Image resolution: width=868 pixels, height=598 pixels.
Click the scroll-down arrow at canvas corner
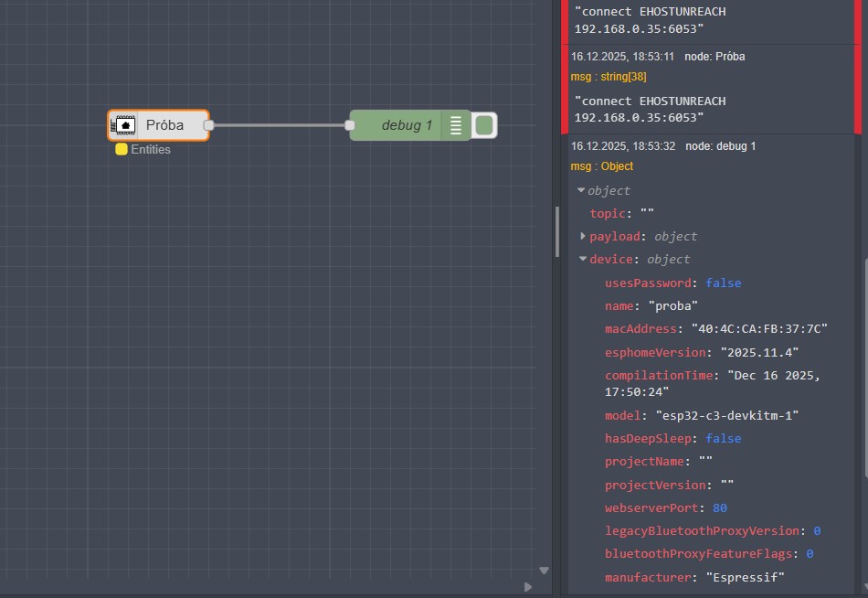tap(545, 570)
